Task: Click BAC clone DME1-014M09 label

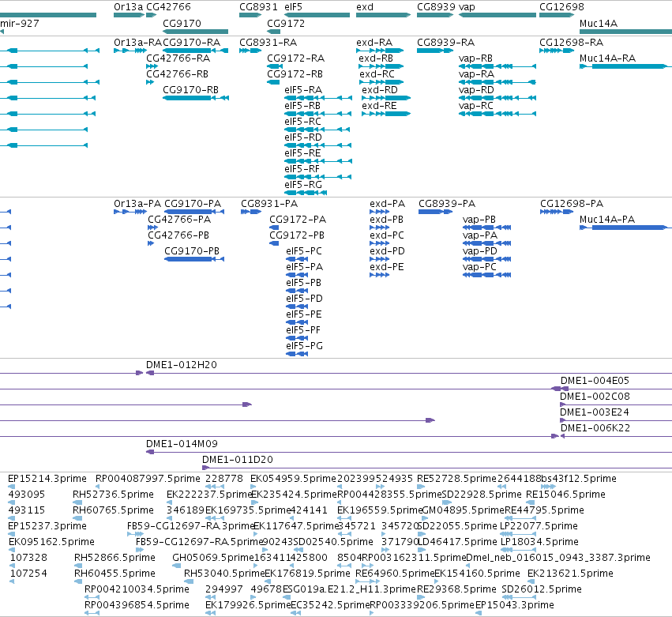Action: [182, 444]
